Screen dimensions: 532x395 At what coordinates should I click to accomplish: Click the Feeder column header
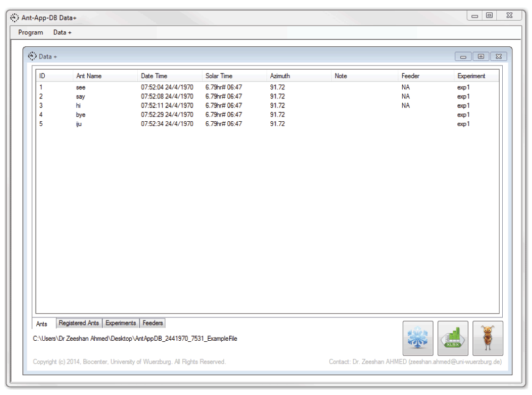coord(426,76)
